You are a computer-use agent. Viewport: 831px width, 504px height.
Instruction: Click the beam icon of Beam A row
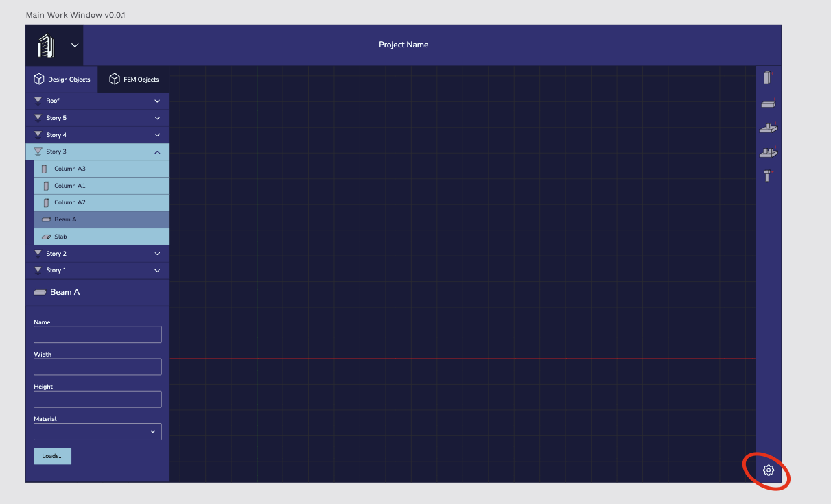46,219
